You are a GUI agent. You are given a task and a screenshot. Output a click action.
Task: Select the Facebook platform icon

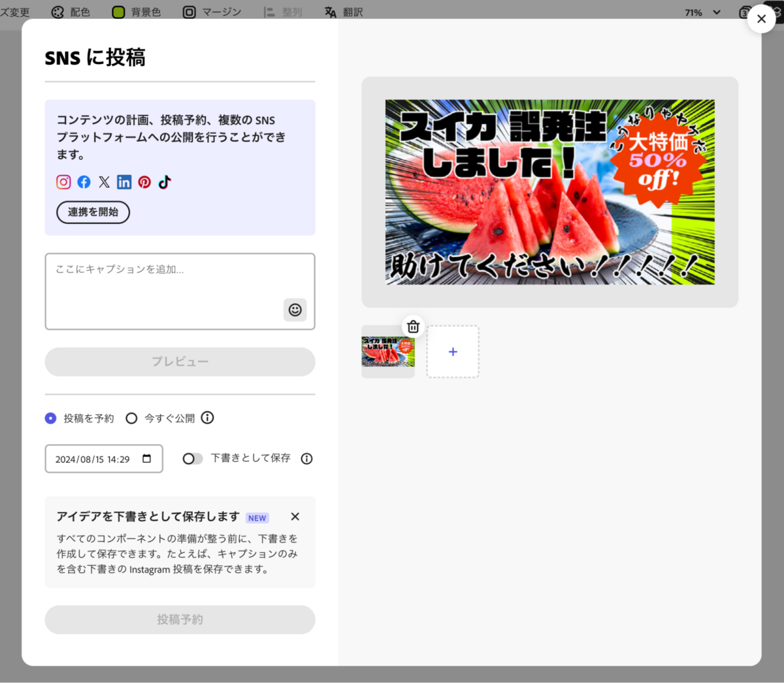84,182
